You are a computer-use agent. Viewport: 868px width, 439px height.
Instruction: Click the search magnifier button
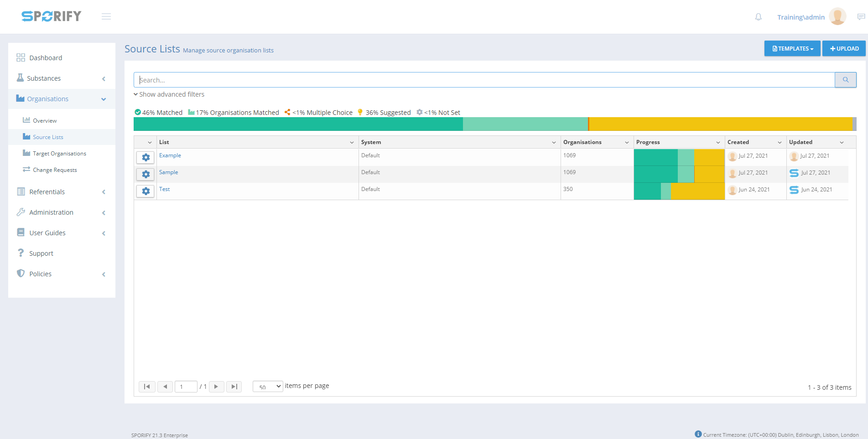(845, 80)
